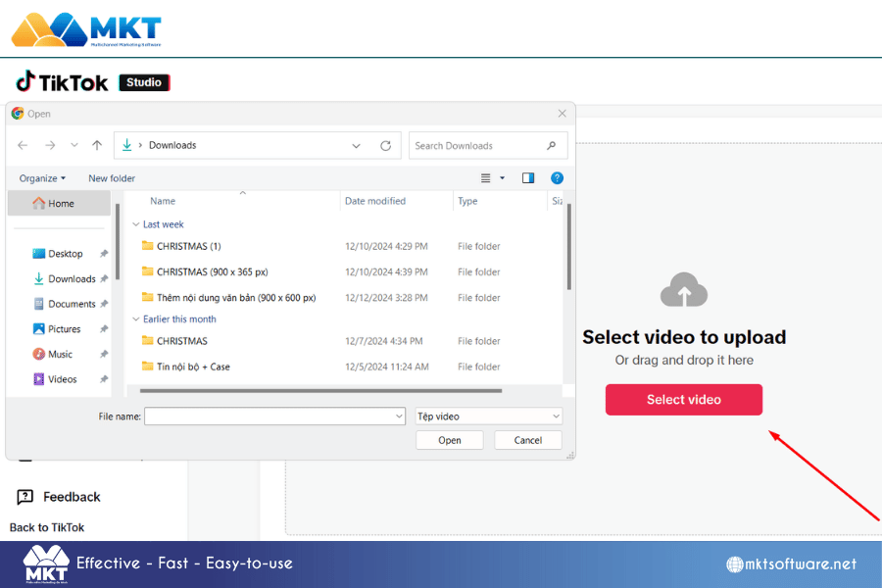Viewport: 882px width, 588px height.
Task: Click the search magnifier icon
Action: point(551,146)
